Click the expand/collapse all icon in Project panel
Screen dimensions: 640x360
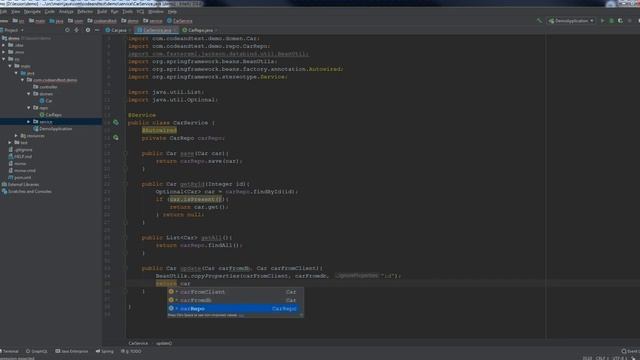(77, 30)
